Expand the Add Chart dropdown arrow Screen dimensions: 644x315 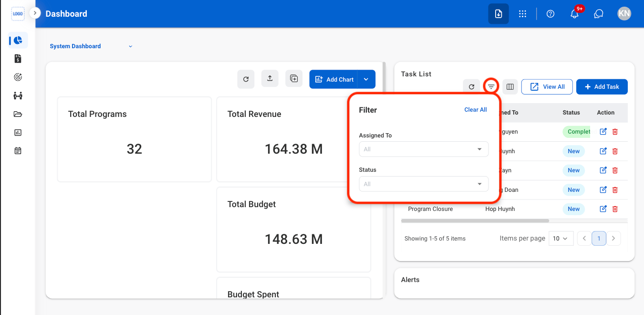click(366, 79)
